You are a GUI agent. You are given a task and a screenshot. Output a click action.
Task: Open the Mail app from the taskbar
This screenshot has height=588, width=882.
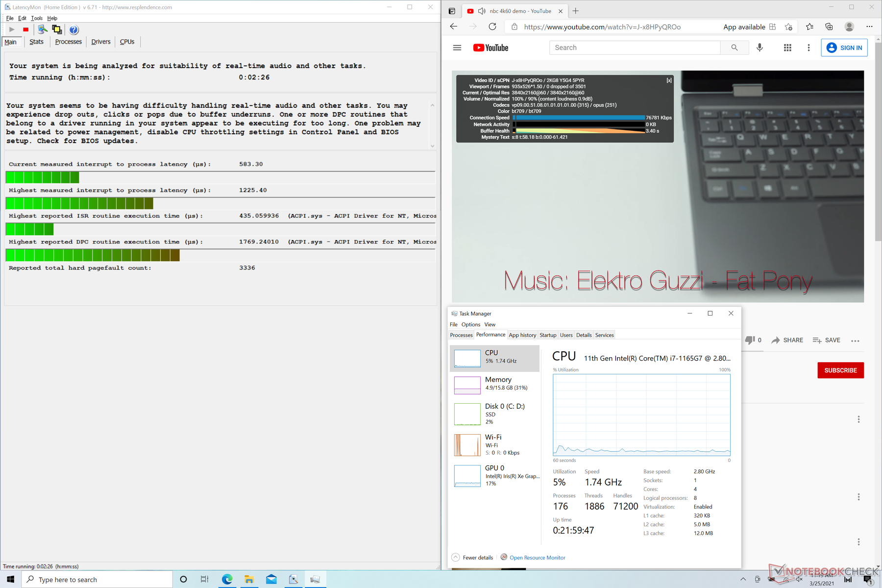[x=271, y=579]
